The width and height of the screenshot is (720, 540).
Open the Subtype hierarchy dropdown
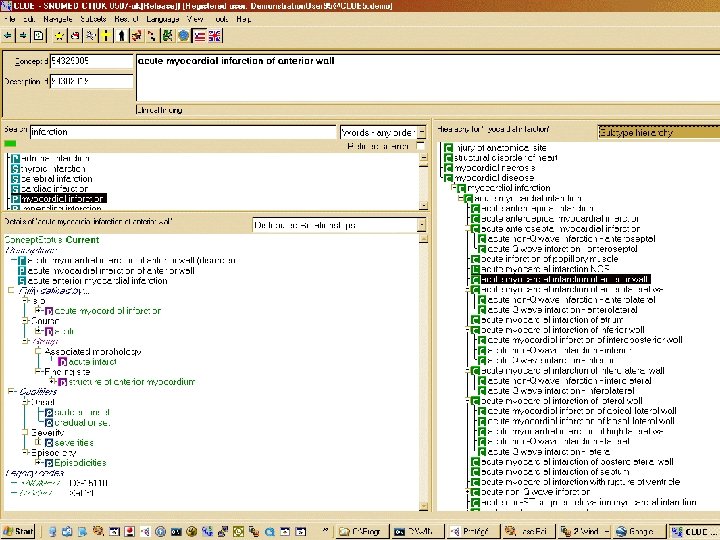click(x=657, y=132)
